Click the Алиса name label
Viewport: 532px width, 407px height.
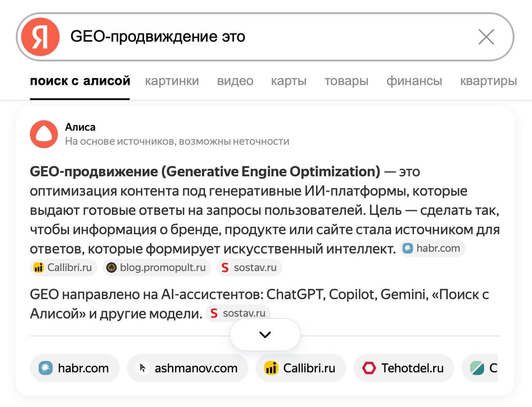tap(80, 128)
